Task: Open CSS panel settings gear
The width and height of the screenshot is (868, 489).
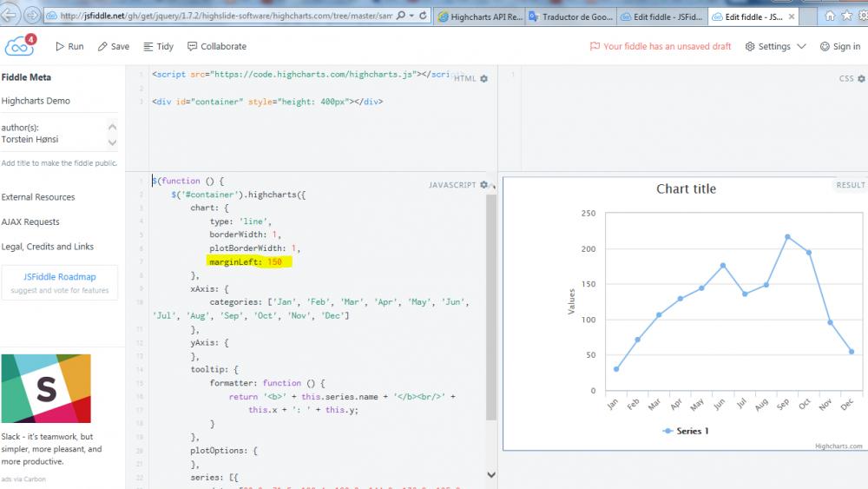Action: click(861, 79)
